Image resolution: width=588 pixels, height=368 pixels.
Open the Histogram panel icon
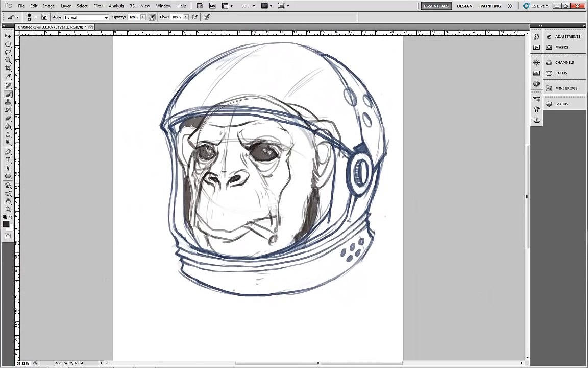pyautogui.click(x=536, y=73)
